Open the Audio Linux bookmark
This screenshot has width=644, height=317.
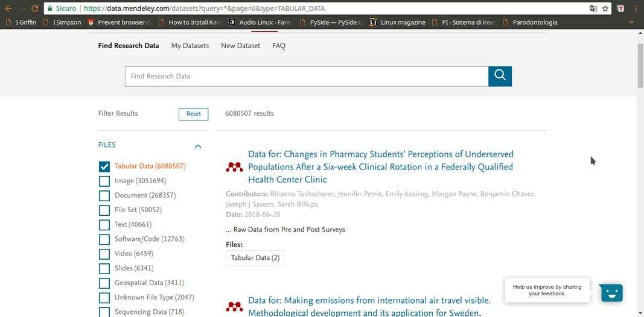pos(260,22)
